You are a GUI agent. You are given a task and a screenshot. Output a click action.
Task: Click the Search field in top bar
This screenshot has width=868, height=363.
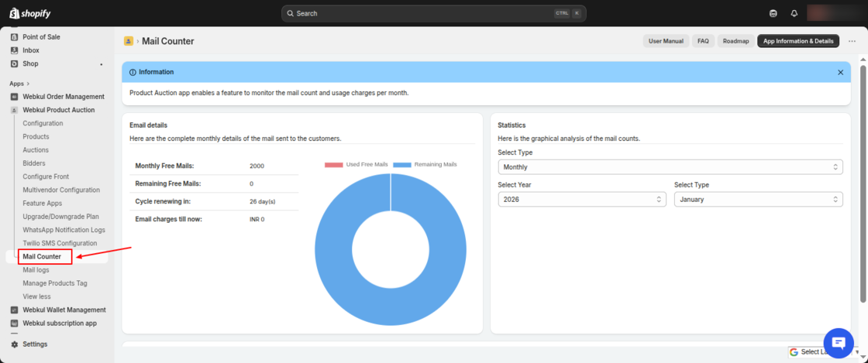pos(433,13)
